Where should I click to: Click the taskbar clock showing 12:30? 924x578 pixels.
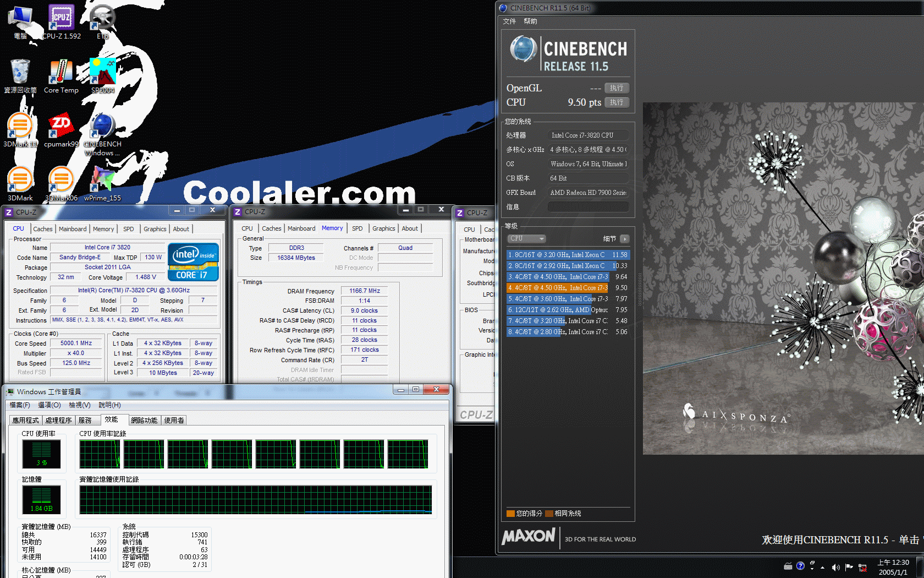893,567
